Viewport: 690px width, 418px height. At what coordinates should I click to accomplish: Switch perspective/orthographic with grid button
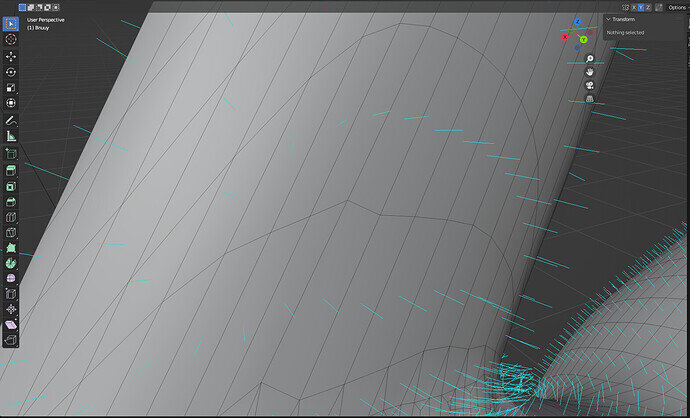[x=590, y=99]
